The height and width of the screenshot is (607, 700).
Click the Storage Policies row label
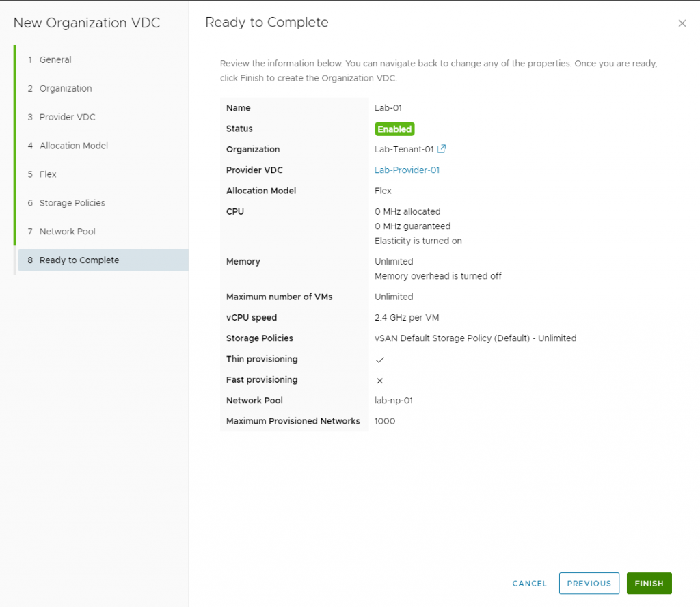click(260, 338)
